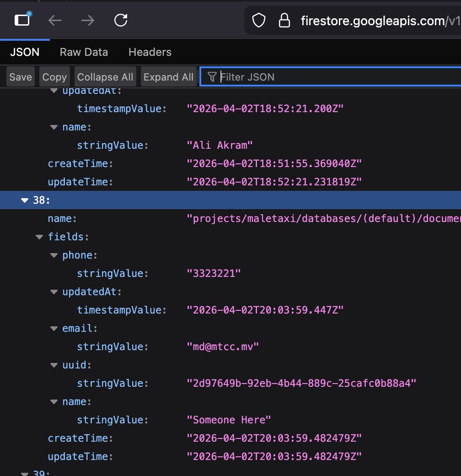Open tracking protection shield icon

pos(259,21)
